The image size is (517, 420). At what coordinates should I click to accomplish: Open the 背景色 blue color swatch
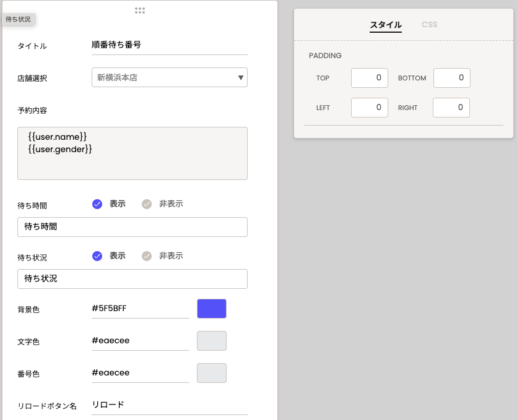[x=212, y=309]
